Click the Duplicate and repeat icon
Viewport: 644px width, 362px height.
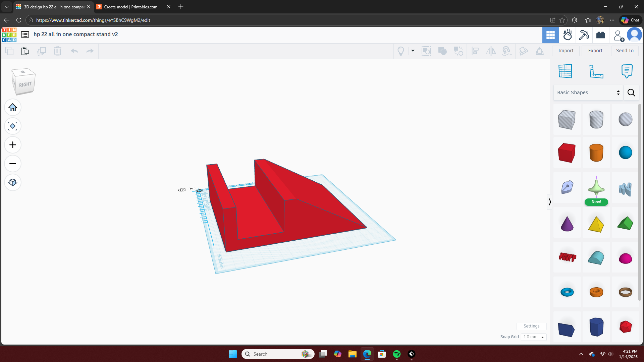[42, 51]
